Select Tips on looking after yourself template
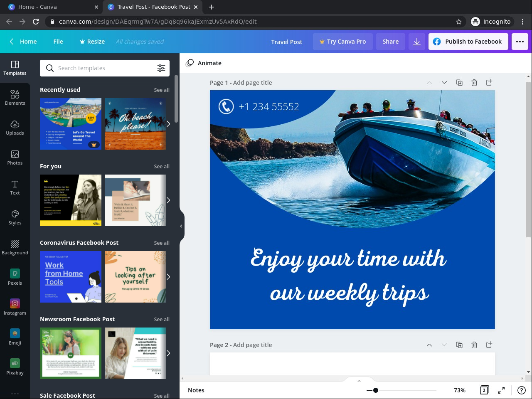The width and height of the screenshot is (532, 399). pyautogui.click(x=135, y=277)
